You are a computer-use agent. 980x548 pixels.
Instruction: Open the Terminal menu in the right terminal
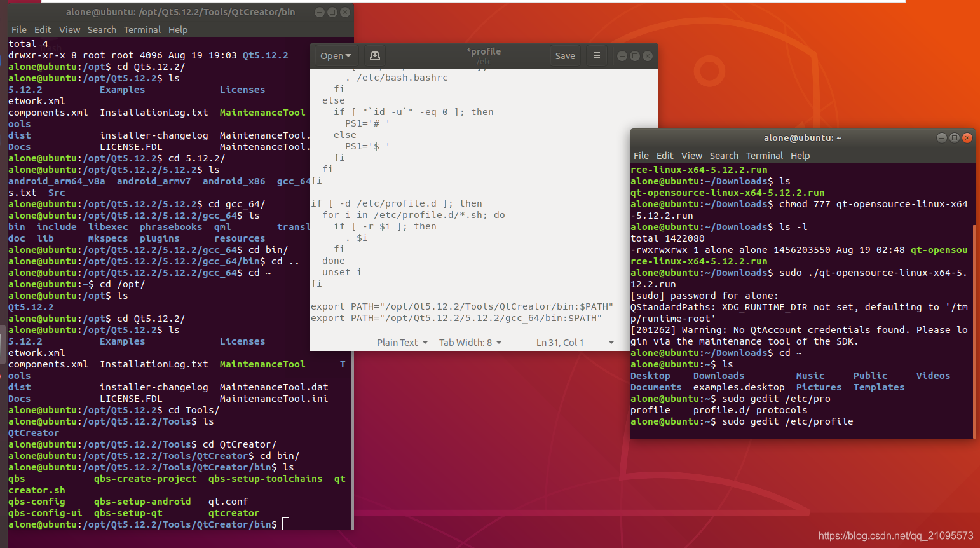(764, 156)
